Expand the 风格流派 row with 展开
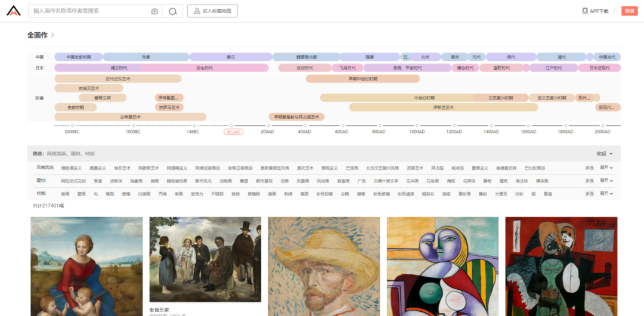Viewport: 644px width, 316px height. click(606, 168)
